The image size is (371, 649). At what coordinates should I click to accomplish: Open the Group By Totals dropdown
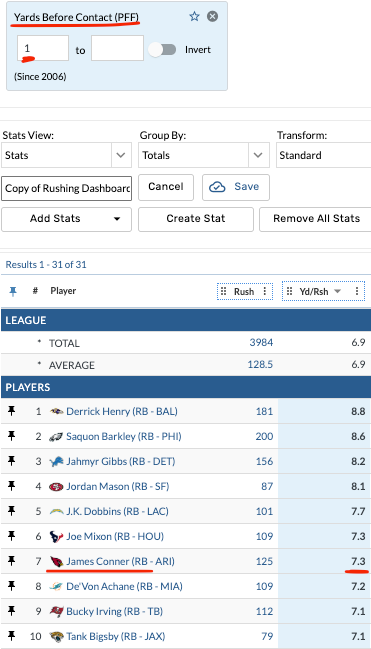[204, 155]
